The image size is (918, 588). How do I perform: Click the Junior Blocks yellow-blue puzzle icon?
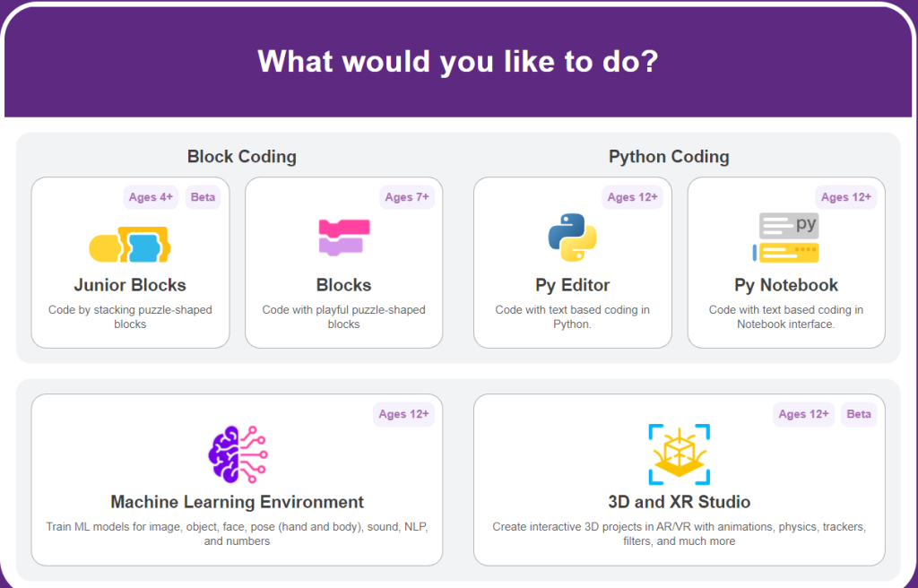(130, 244)
